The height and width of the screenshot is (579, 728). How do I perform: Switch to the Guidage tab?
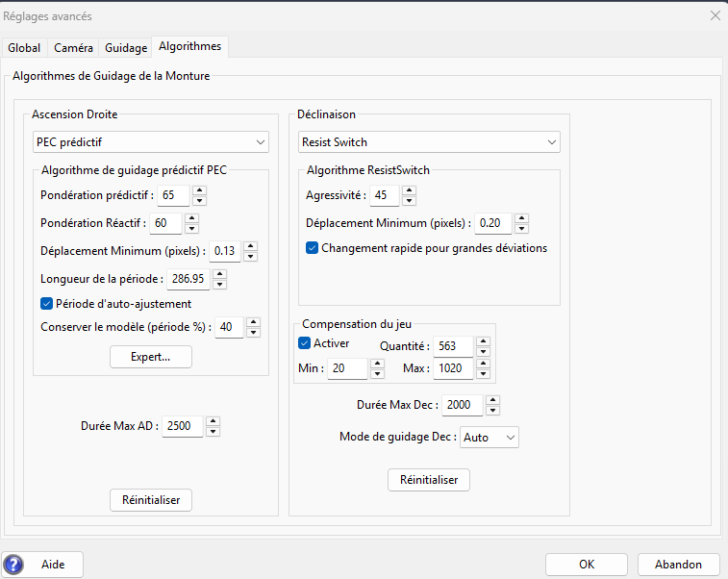coord(126,48)
